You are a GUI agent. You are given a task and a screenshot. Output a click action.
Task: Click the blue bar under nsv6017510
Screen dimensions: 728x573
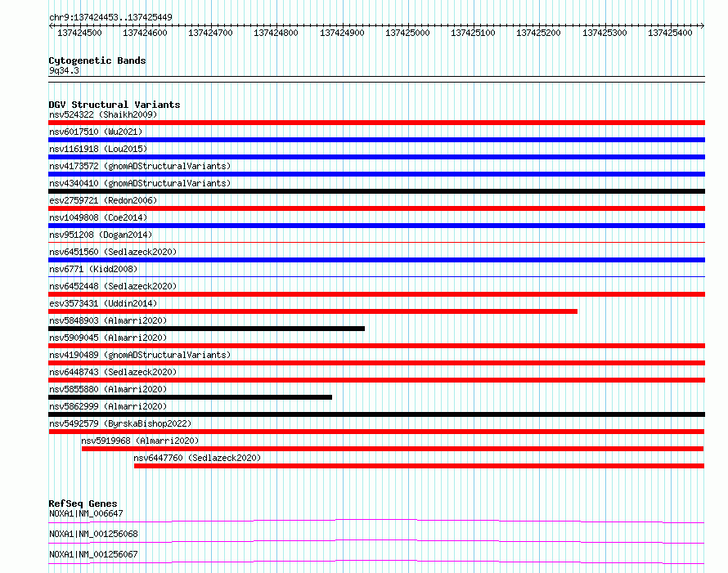point(376,140)
